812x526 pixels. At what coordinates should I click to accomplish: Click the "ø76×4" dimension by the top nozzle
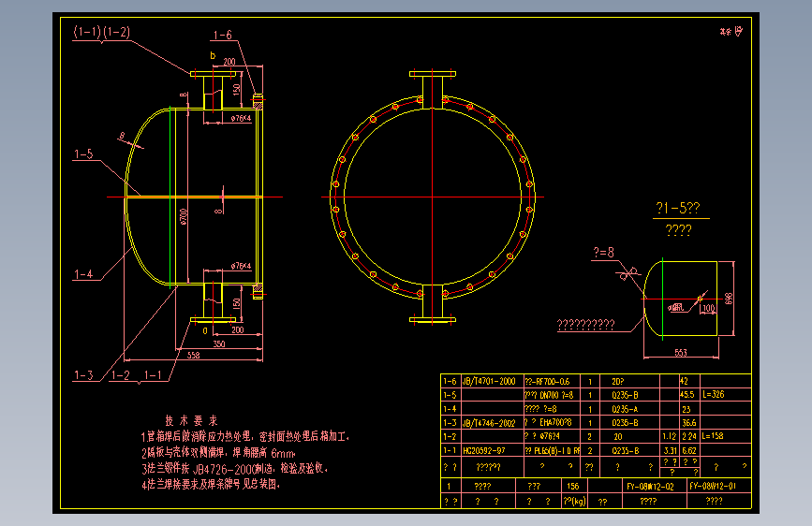pos(241,118)
